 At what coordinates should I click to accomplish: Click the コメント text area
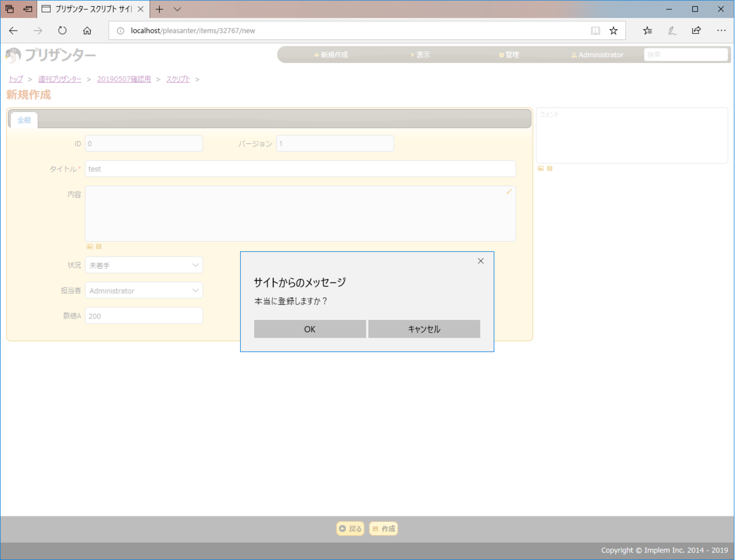(x=632, y=135)
